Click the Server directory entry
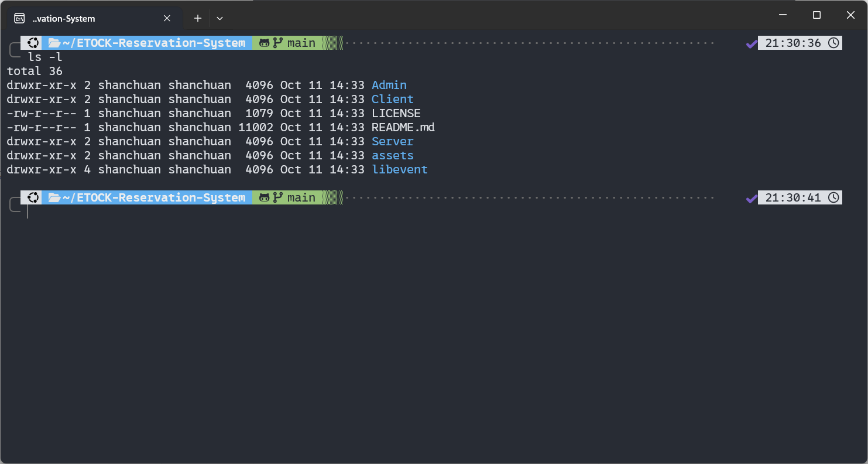The image size is (868, 464). point(392,141)
